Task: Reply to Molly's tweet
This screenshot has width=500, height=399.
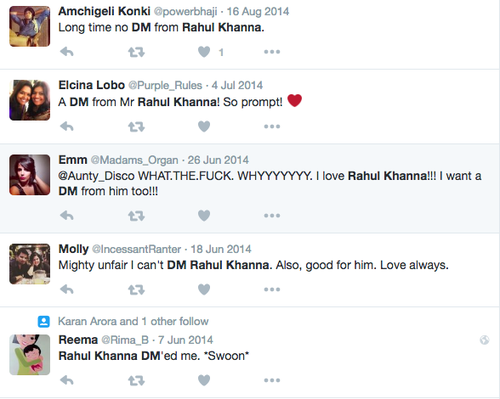Action: (x=67, y=289)
